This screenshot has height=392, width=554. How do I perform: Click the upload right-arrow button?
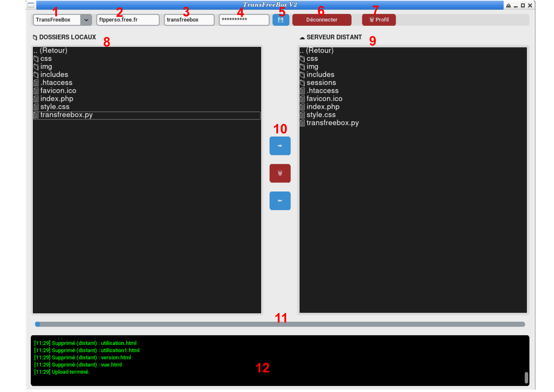(x=280, y=146)
